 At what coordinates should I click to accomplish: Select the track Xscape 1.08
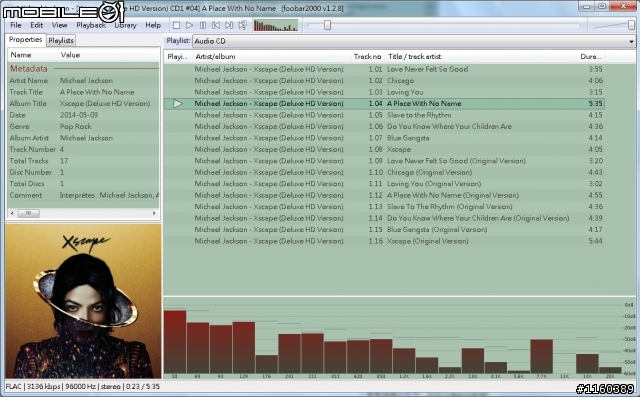384,149
